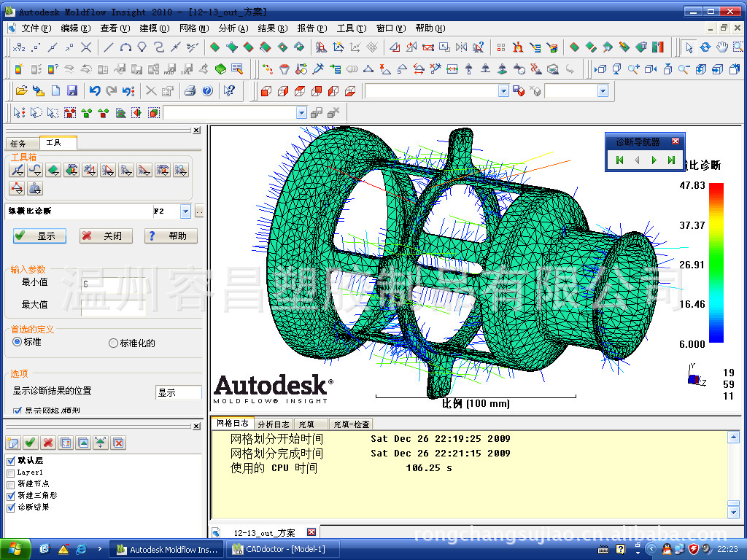Click the Zoom Out magnifier icon
Screen dimensions: 747x560
[684, 69]
